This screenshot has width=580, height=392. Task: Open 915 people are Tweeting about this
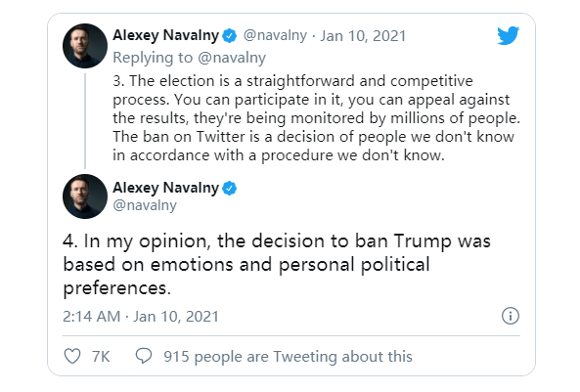pyautogui.click(x=288, y=357)
